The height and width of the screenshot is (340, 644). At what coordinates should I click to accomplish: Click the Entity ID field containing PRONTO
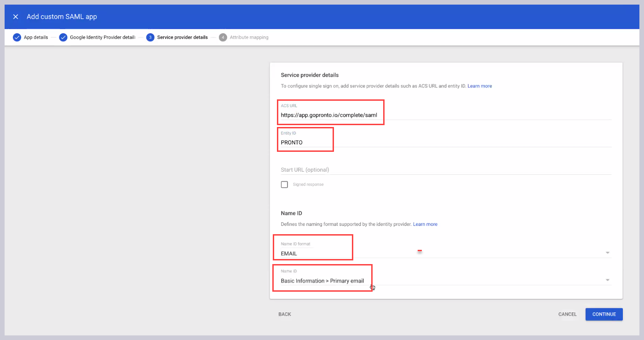point(305,143)
